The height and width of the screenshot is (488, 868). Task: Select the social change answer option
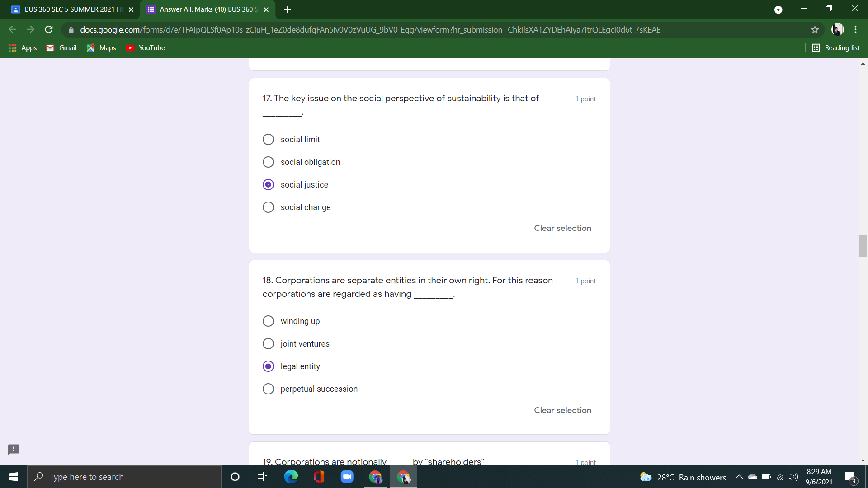268,207
